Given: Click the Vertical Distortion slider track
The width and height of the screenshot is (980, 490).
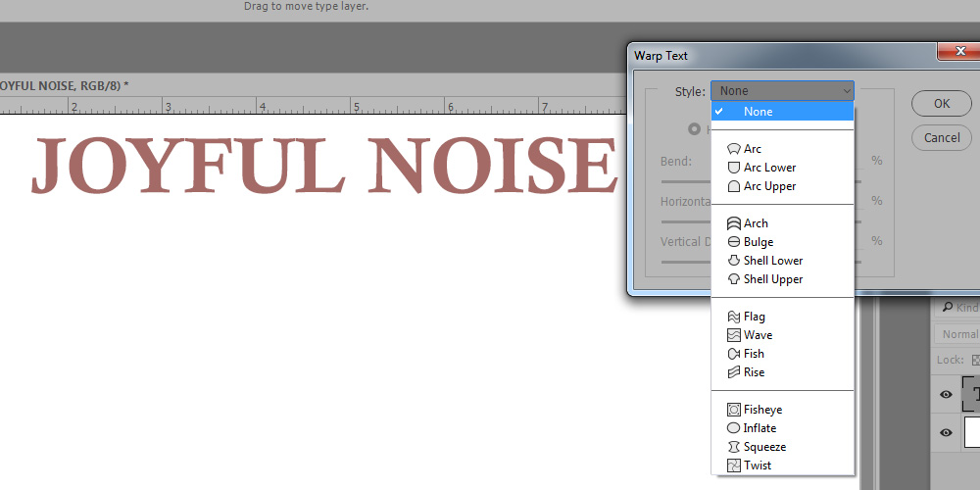Looking at the screenshot, I should point(686,262).
